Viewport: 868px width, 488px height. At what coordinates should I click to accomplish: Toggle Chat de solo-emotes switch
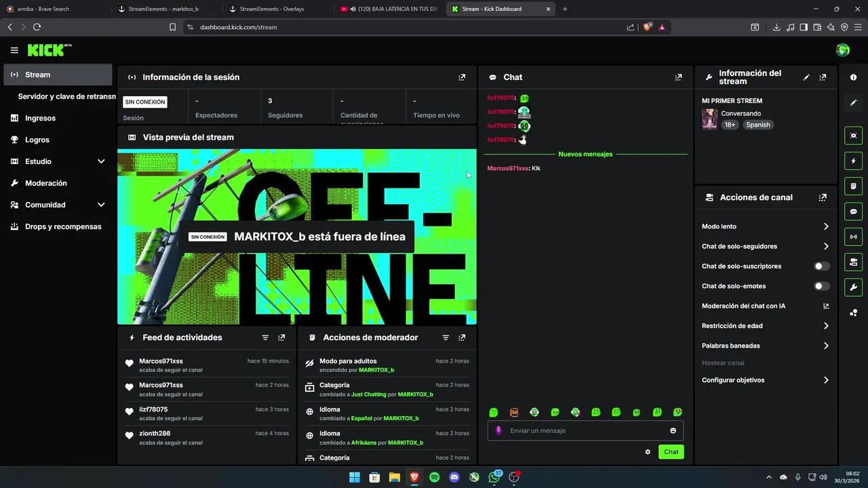[822, 286]
